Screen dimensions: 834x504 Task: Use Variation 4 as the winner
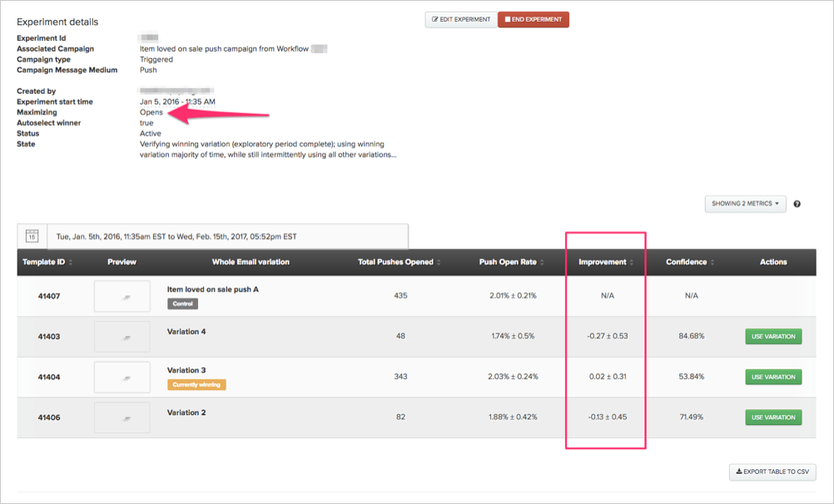click(x=773, y=337)
